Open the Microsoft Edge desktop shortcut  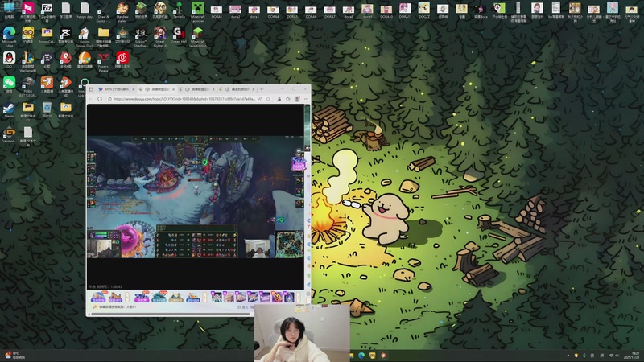point(9,37)
